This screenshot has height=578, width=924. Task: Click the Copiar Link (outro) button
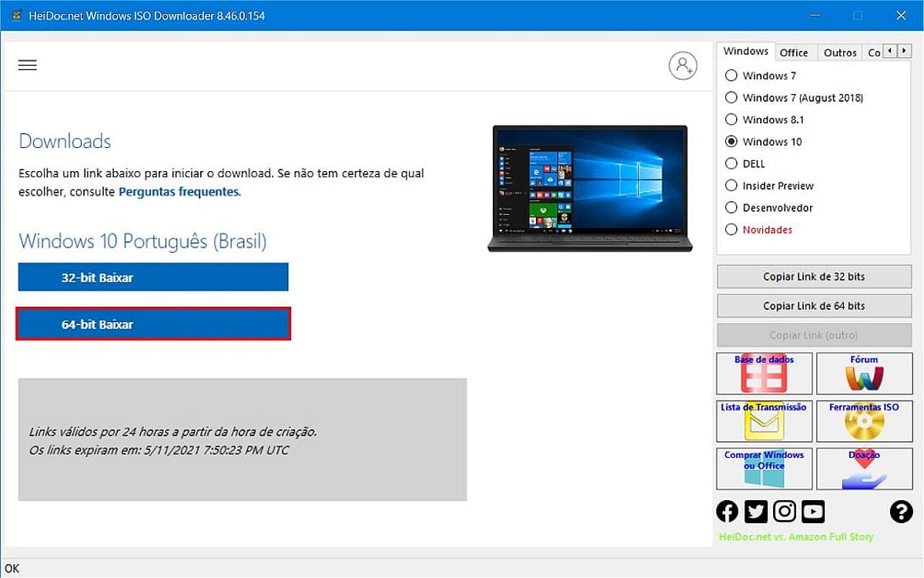tap(814, 335)
